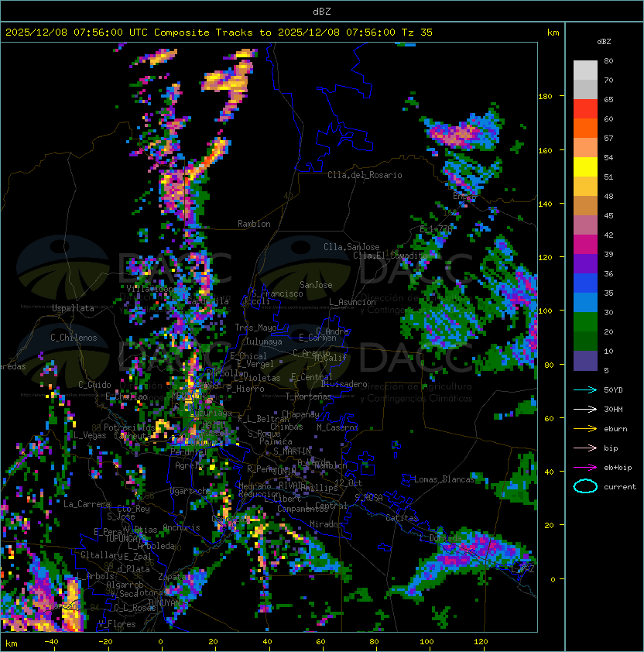
Task: Click the 'TUNUYAN' map label
Action: tap(164, 602)
